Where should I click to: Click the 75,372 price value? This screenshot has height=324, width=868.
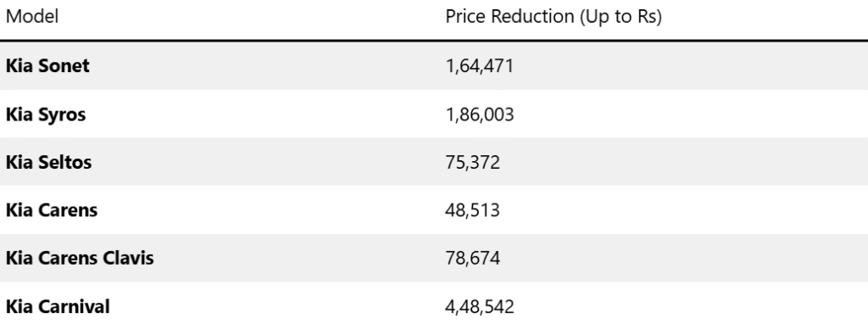473,163
